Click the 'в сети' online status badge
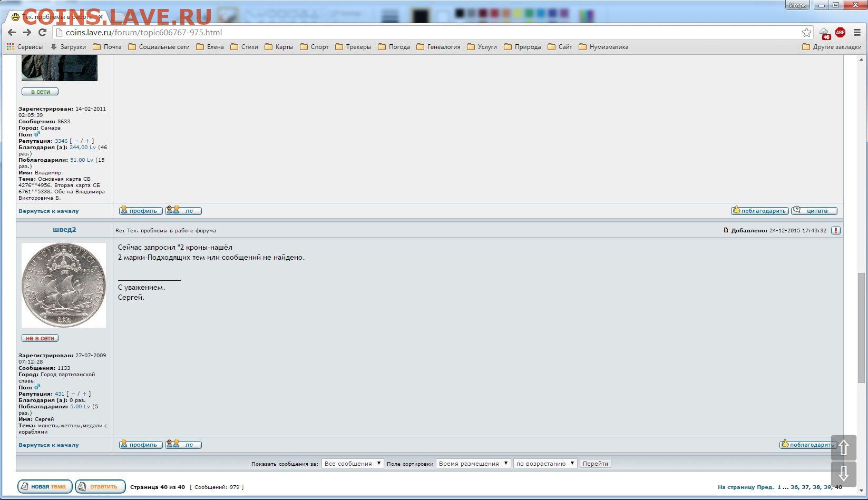868x500 pixels. point(40,92)
